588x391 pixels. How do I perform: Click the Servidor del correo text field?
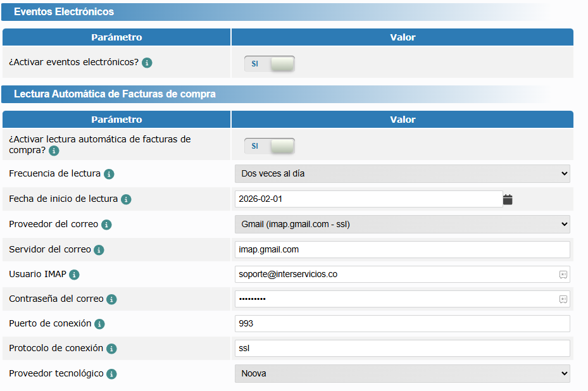pyautogui.click(x=403, y=249)
